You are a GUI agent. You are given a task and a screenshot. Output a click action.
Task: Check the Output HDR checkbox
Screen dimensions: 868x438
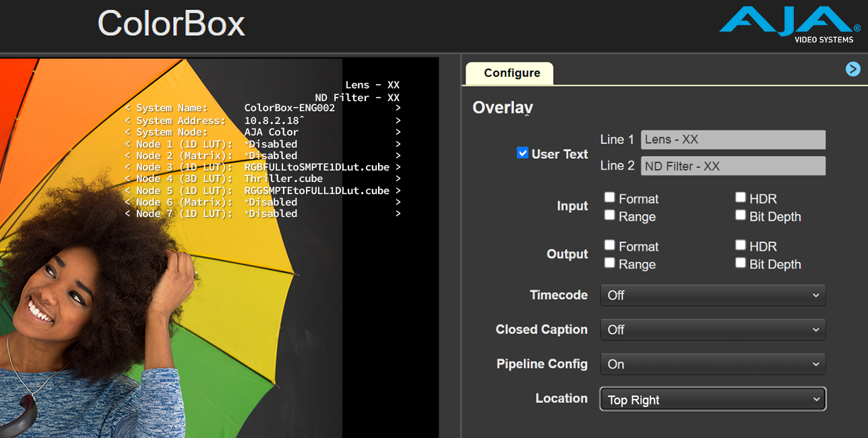(x=740, y=245)
